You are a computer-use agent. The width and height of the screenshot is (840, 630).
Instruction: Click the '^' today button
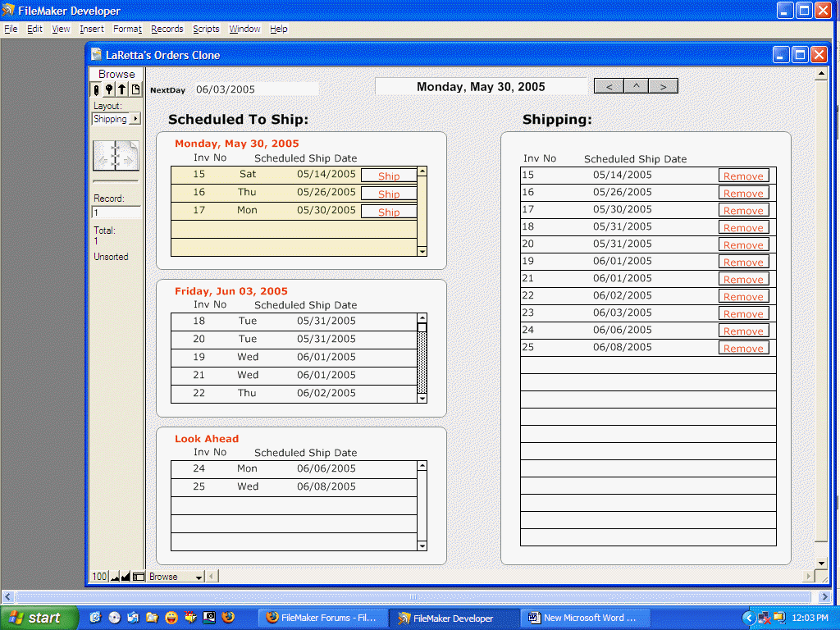[637, 85]
